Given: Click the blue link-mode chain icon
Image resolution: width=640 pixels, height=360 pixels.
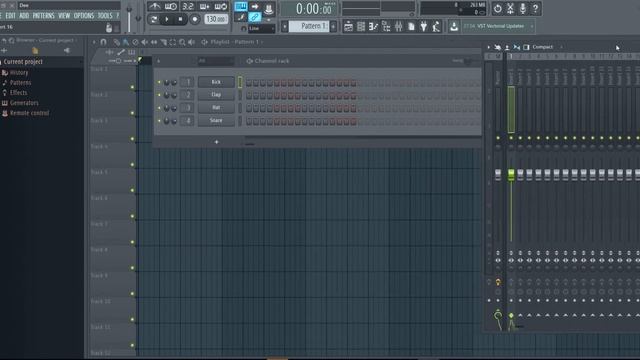Looking at the screenshot, I should point(255,17).
